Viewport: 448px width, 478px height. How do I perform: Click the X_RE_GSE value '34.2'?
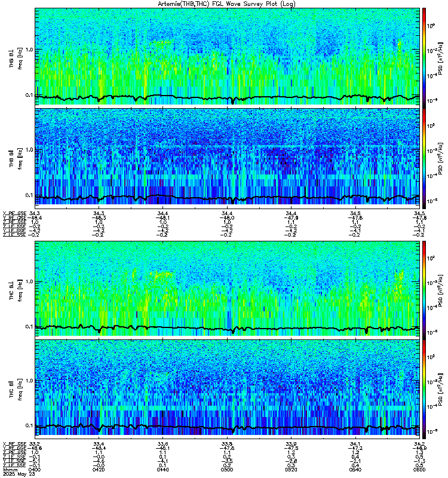coord(419,444)
